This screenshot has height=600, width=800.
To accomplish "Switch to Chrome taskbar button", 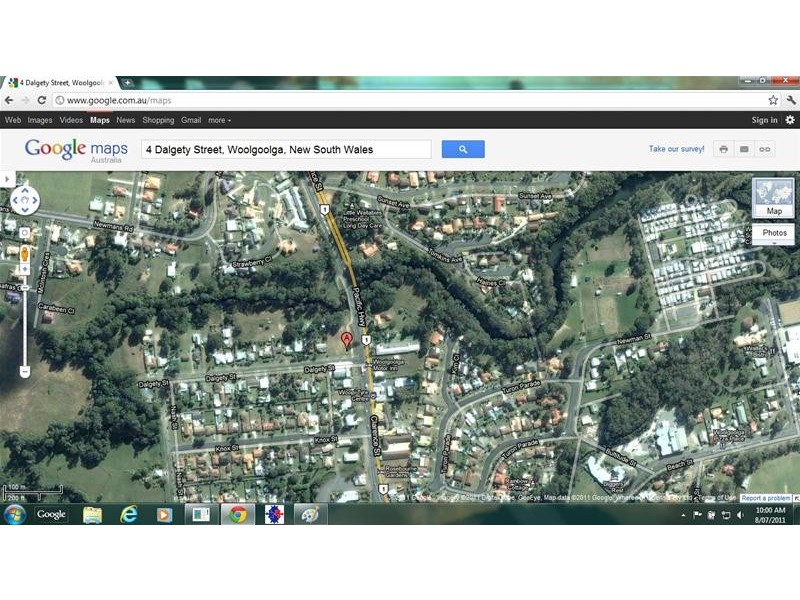I will 237,514.
